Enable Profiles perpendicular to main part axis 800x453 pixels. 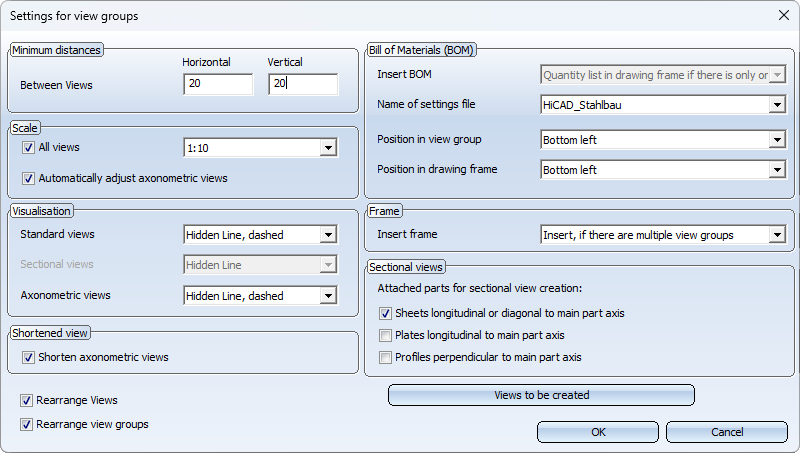385,358
